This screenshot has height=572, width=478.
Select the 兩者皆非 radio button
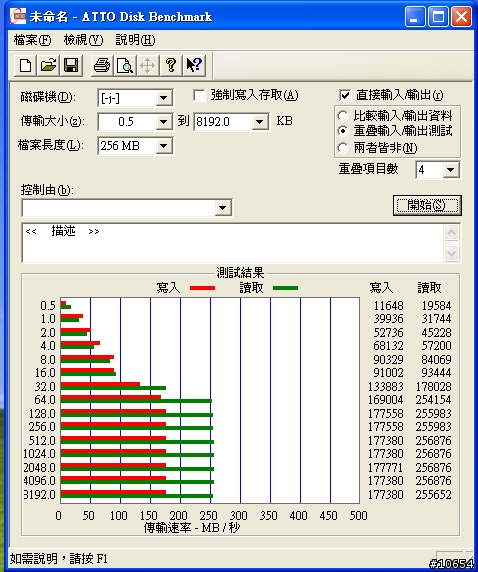[x=343, y=148]
